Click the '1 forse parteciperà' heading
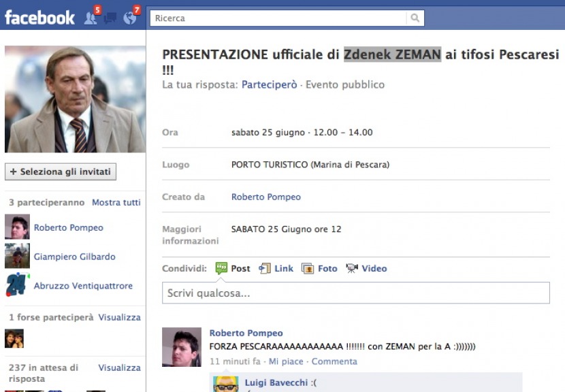565x392 pixels. 51,317
